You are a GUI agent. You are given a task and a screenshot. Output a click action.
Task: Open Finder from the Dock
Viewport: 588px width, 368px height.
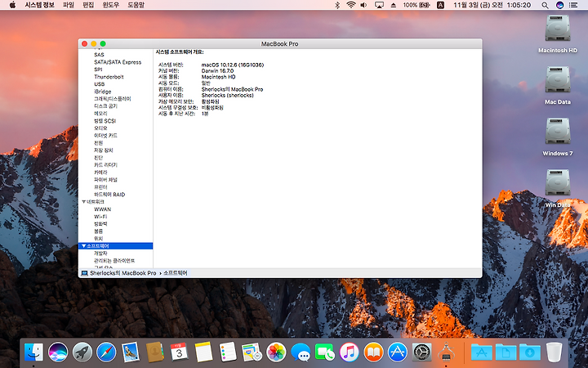coord(33,352)
